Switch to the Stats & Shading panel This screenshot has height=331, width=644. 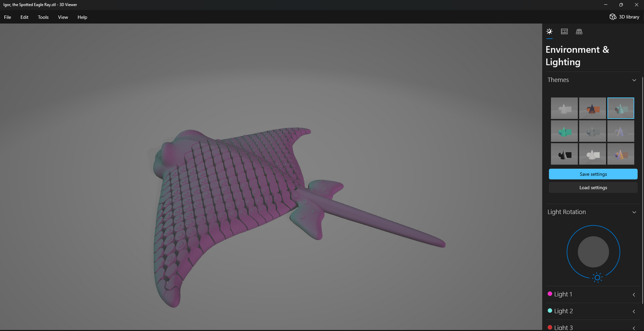tap(564, 31)
